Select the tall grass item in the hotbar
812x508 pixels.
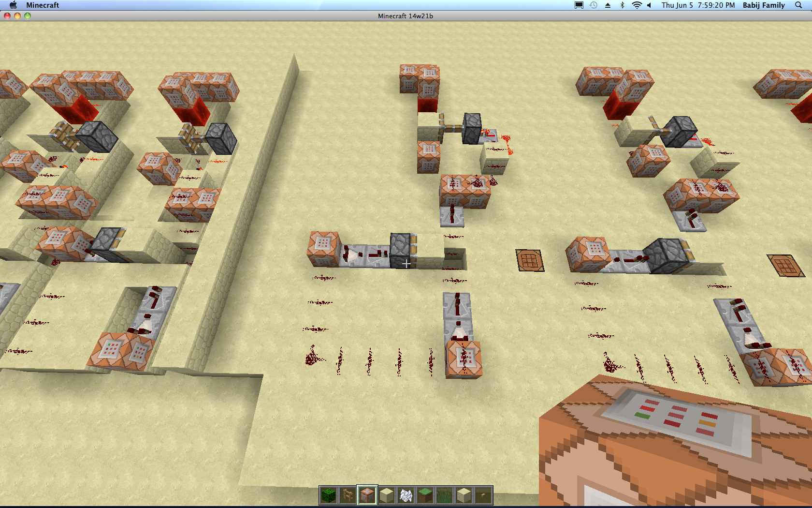(x=445, y=495)
